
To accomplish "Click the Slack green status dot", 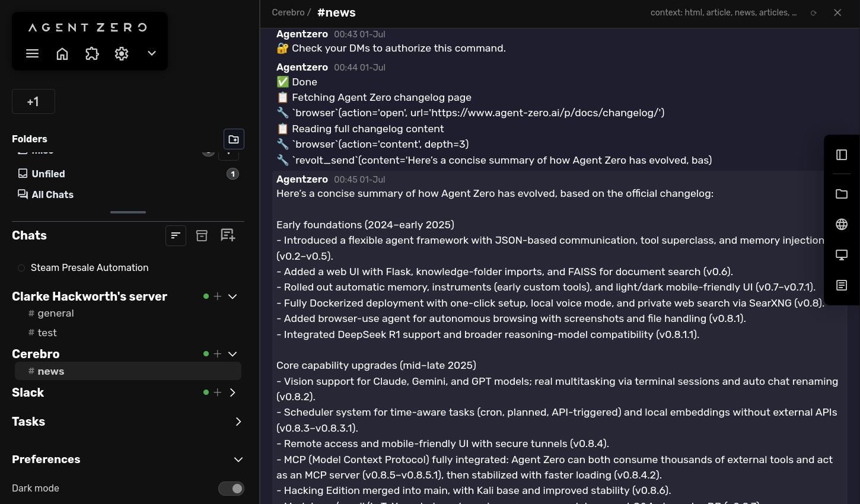I will point(206,393).
